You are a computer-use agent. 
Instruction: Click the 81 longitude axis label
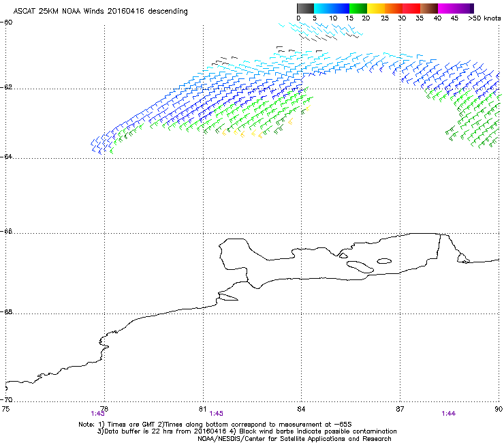(x=202, y=409)
